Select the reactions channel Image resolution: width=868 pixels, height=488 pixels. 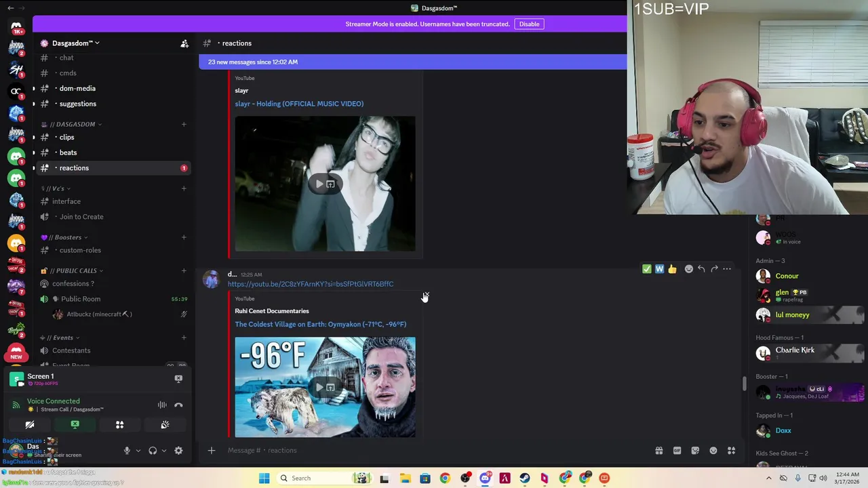coord(113,168)
